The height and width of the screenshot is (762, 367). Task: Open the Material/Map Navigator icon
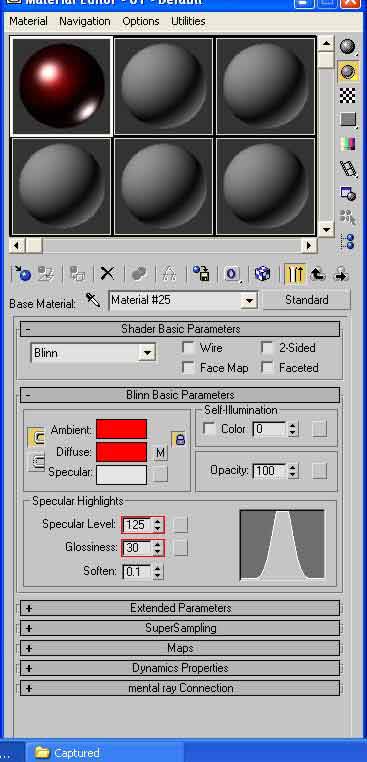(x=348, y=241)
